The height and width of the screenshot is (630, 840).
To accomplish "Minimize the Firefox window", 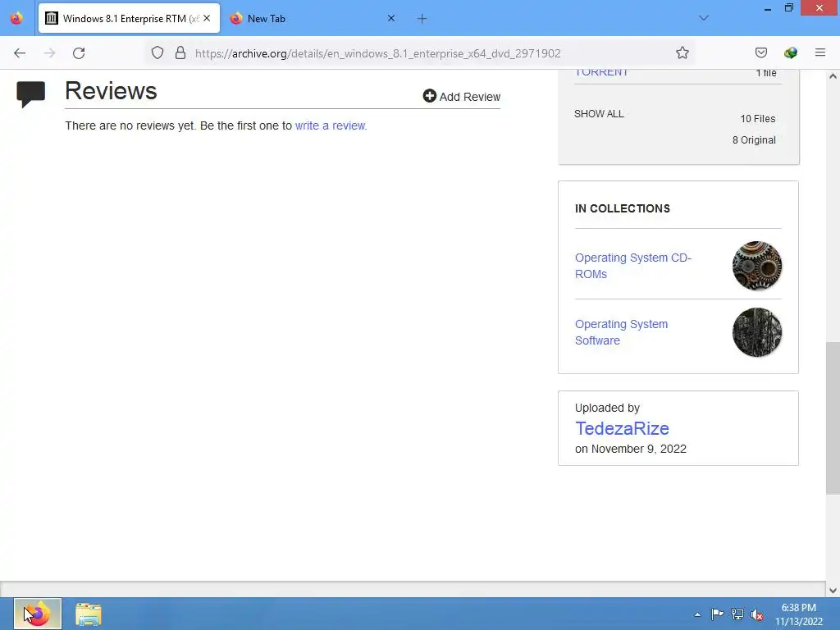I will pos(768,8).
